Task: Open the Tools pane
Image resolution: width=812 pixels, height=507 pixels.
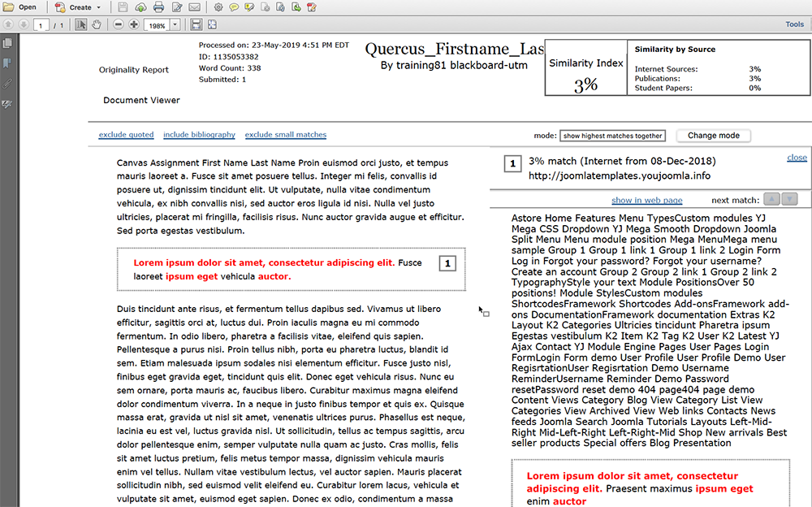Action: point(794,24)
